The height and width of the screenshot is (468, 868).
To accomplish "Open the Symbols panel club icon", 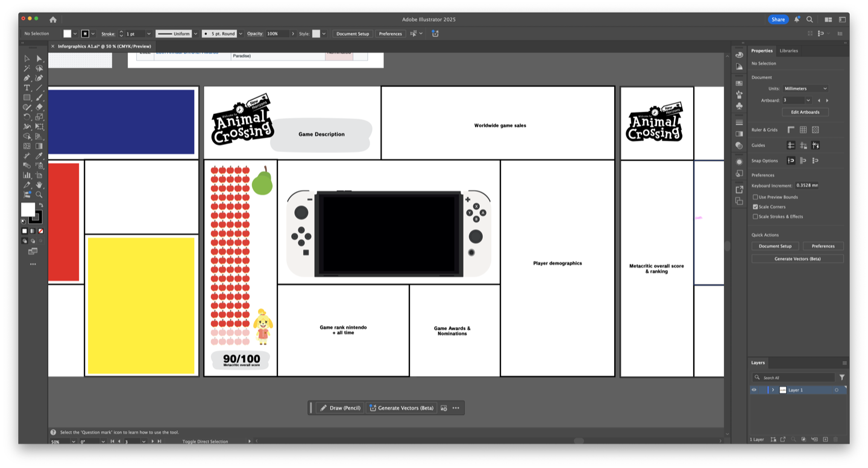I will click(739, 106).
